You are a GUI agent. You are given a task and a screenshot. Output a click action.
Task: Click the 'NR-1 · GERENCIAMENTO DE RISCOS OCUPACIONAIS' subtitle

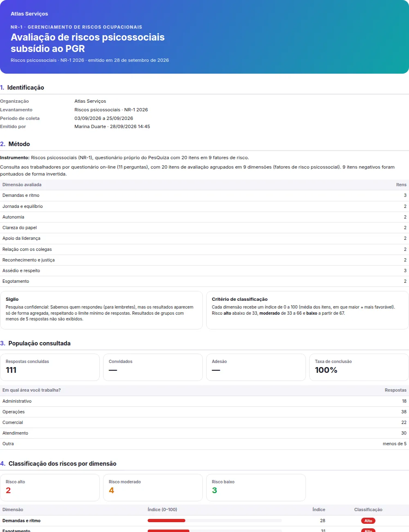76,27
